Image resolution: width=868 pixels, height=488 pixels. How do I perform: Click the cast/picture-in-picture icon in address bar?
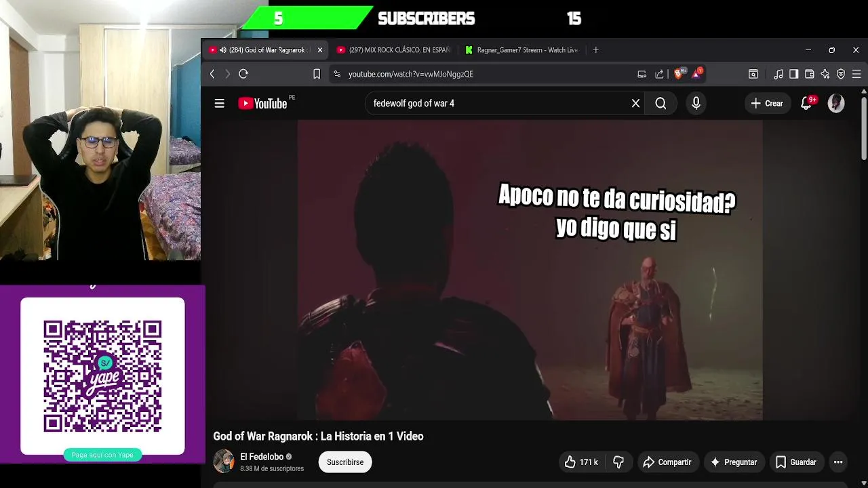pyautogui.click(x=642, y=74)
